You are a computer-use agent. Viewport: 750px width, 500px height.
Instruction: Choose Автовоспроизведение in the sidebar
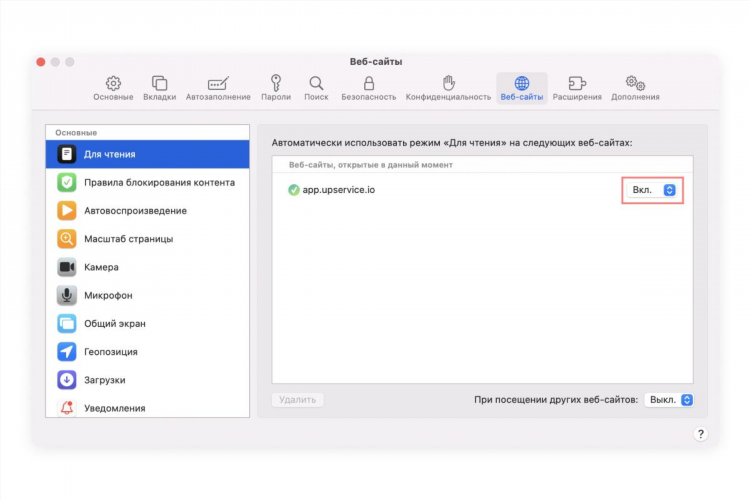click(147, 211)
